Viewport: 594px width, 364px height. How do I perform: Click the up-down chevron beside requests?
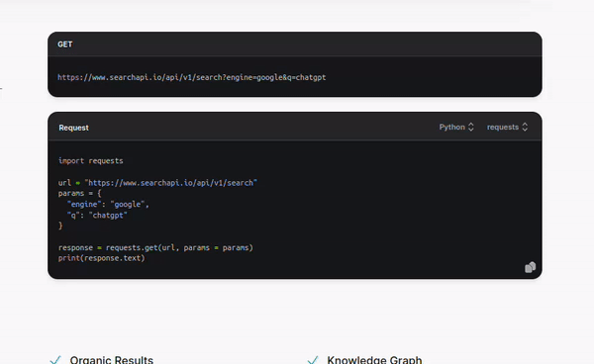click(525, 128)
